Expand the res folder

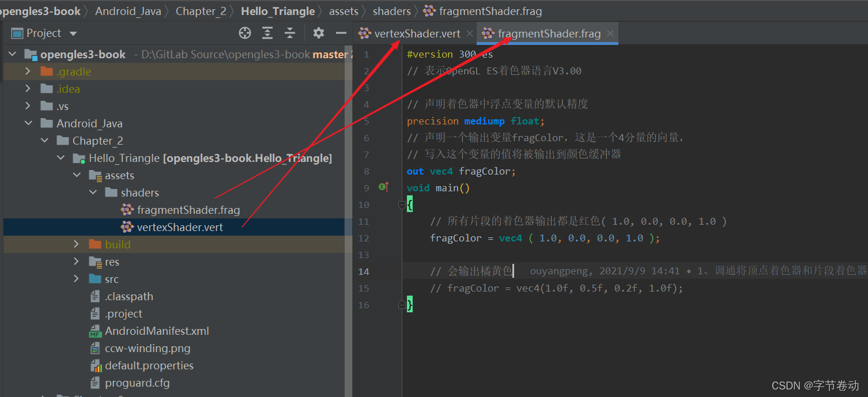[x=77, y=262]
